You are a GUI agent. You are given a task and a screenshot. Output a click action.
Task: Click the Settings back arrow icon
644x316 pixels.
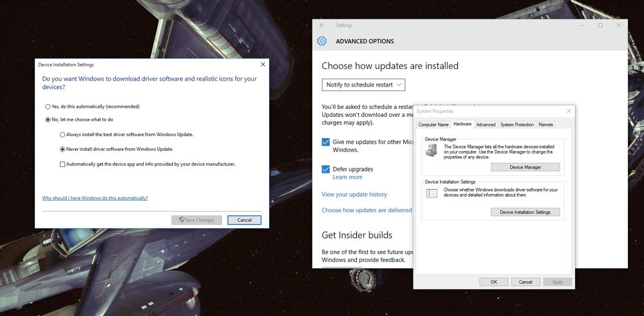[321, 25]
